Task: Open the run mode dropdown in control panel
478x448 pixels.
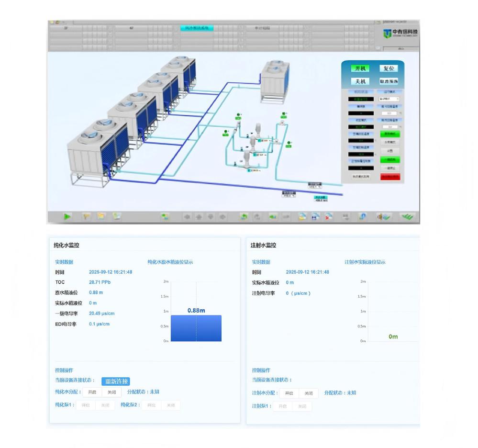Action: click(x=389, y=99)
